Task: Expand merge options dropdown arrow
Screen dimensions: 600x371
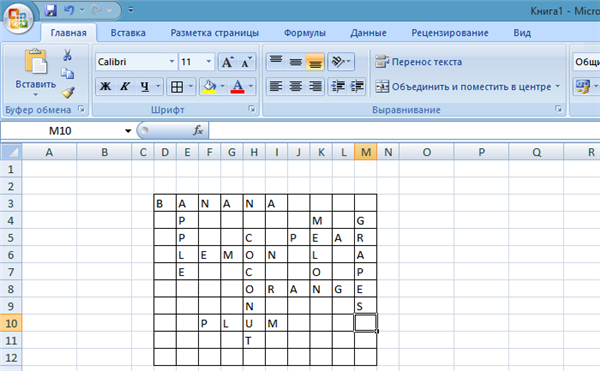Action: pos(557,86)
